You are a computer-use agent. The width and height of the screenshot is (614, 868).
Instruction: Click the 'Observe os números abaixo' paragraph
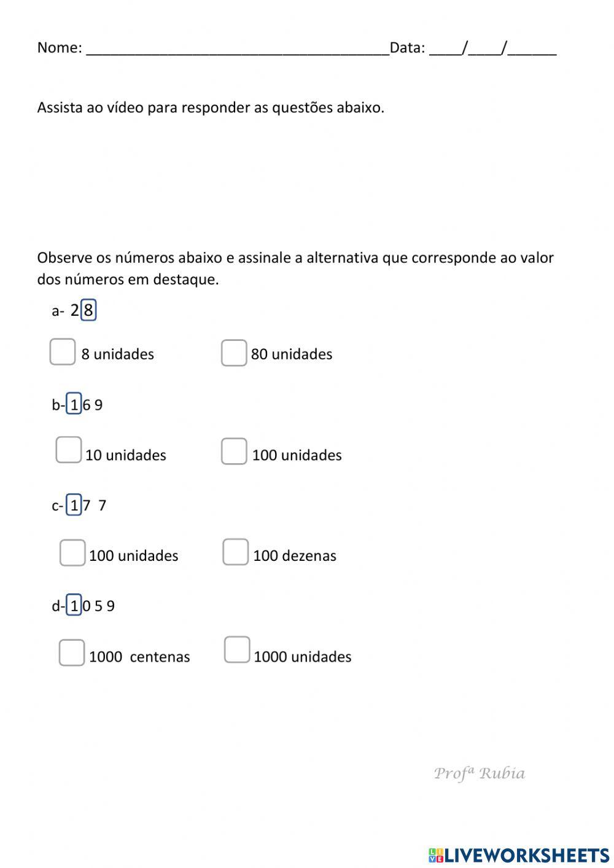[295, 268]
